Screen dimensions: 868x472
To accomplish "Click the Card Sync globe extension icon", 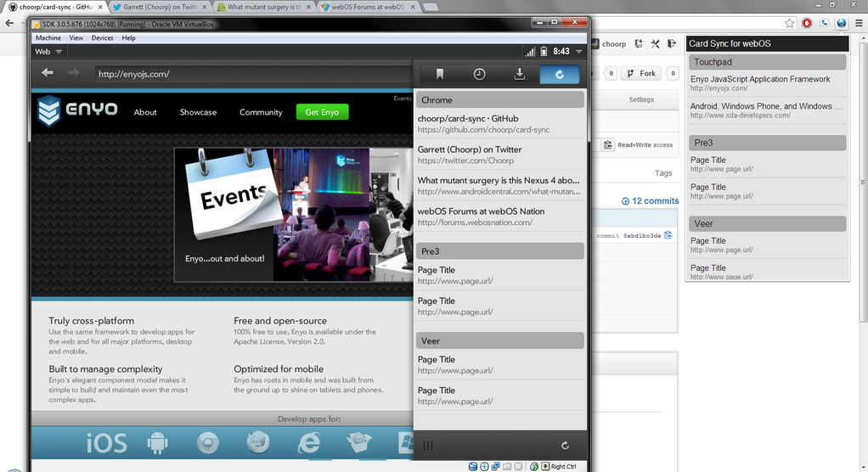I will click(841, 23).
